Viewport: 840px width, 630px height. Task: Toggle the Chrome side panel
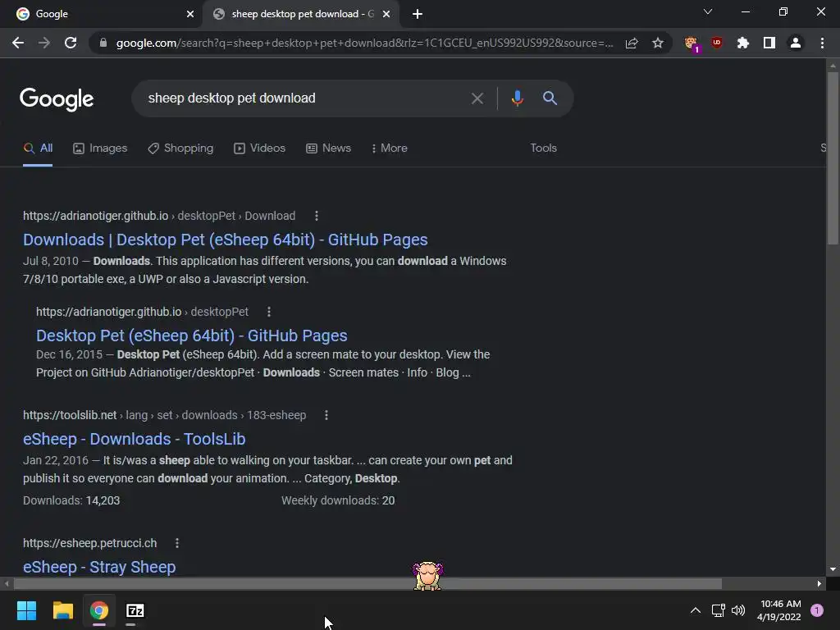tap(769, 43)
